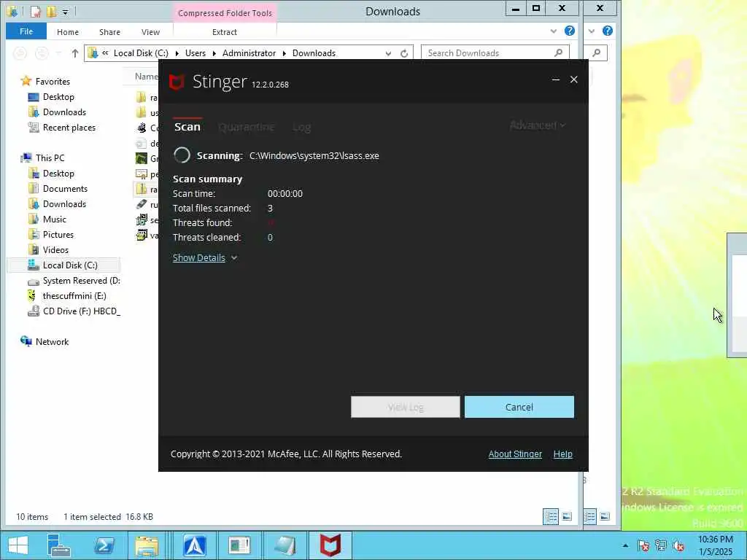This screenshot has width=747, height=560.
Task: Click the Explorer help question mark icon
Action: pos(569,31)
